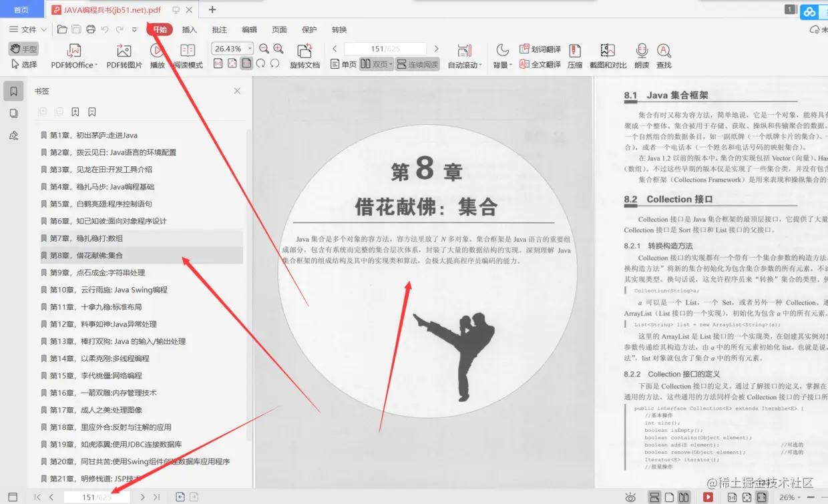Switch to the 保护 ribbon tab
Screen dimensions: 828x504
[x=309, y=29]
